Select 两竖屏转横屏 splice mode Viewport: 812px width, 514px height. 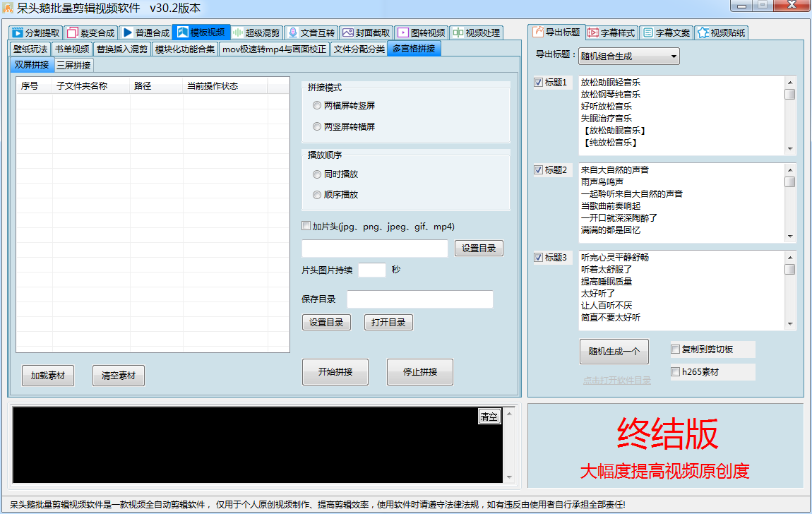[x=317, y=127]
